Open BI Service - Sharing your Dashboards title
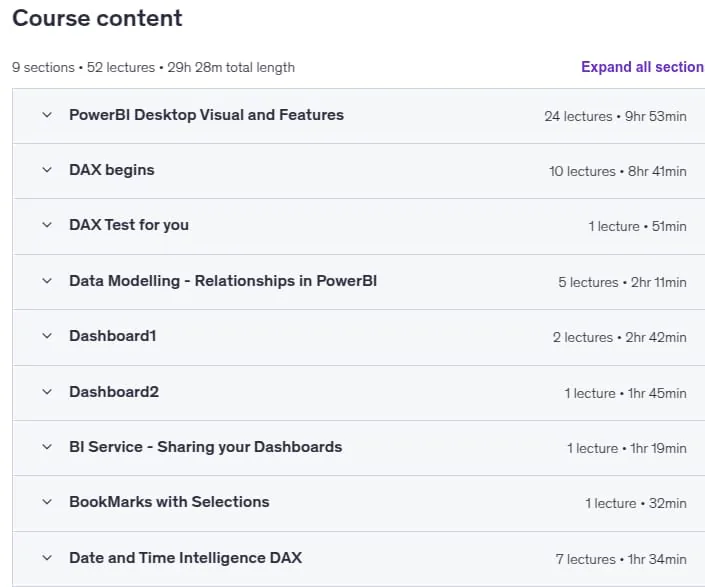 pos(205,447)
